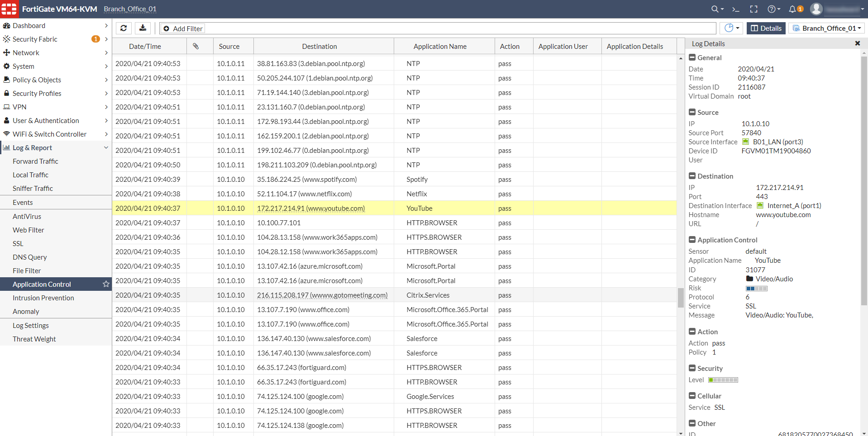Viewport: 868px width, 436px height.
Task: Close the Log Details panel
Action: pos(857,43)
